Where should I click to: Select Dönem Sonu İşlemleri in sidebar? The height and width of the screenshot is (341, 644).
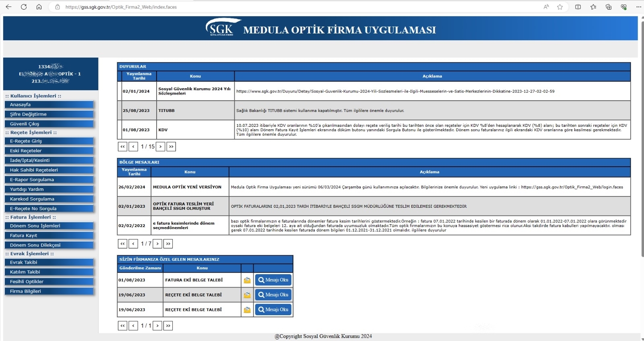[x=49, y=226]
